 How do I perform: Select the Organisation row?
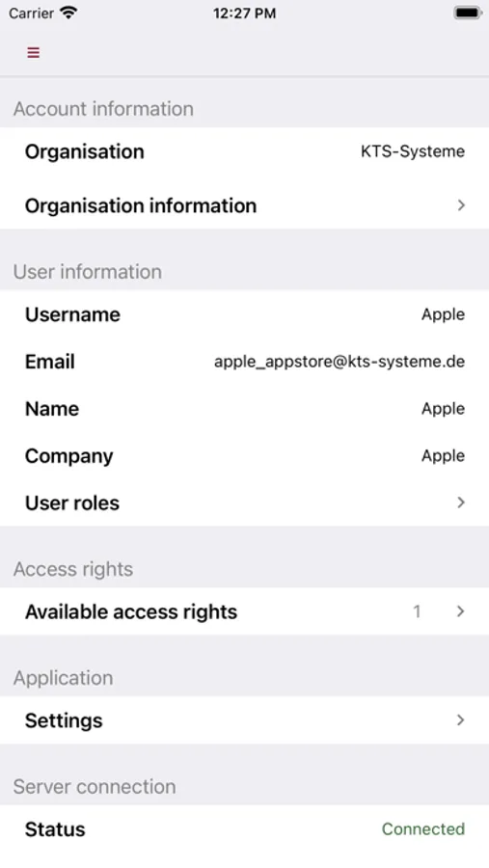[244, 151]
